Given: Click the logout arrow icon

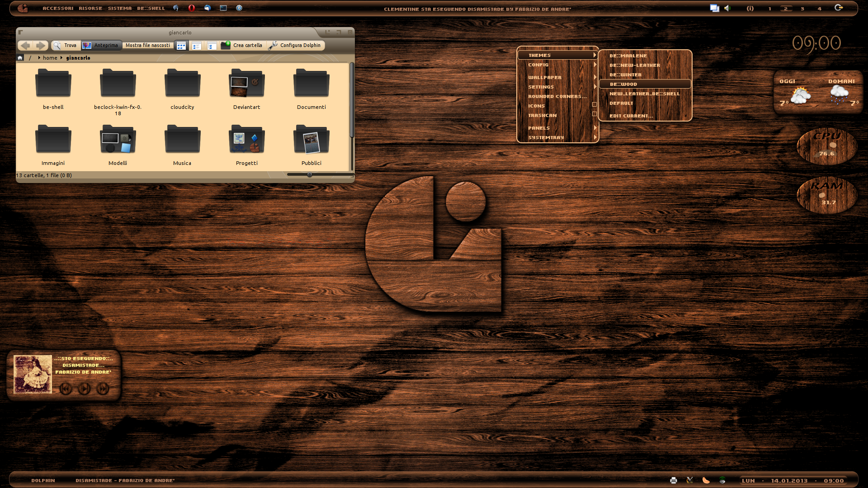Looking at the screenshot, I should pyautogui.click(x=839, y=8).
